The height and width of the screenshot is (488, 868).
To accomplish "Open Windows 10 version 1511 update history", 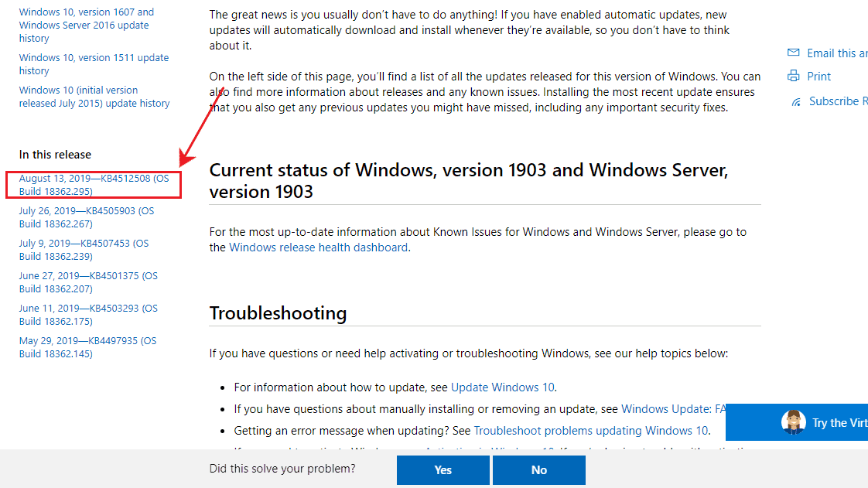I will pos(94,64).
